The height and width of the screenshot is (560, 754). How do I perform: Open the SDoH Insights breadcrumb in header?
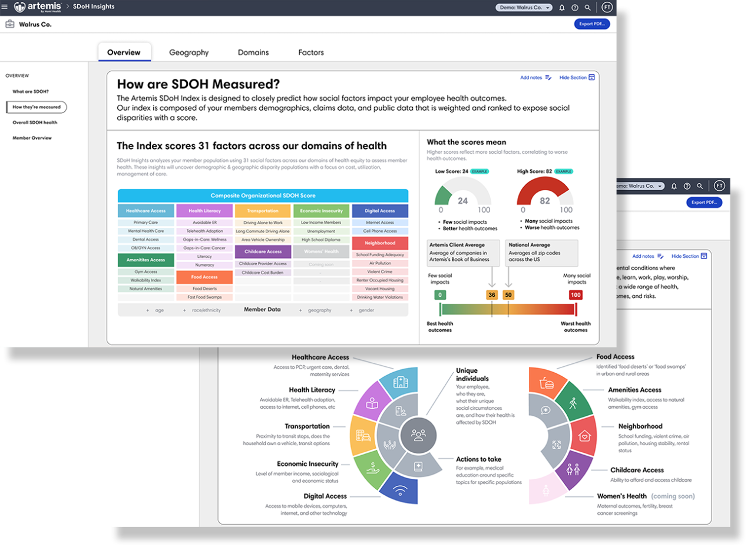coord(94,7)
